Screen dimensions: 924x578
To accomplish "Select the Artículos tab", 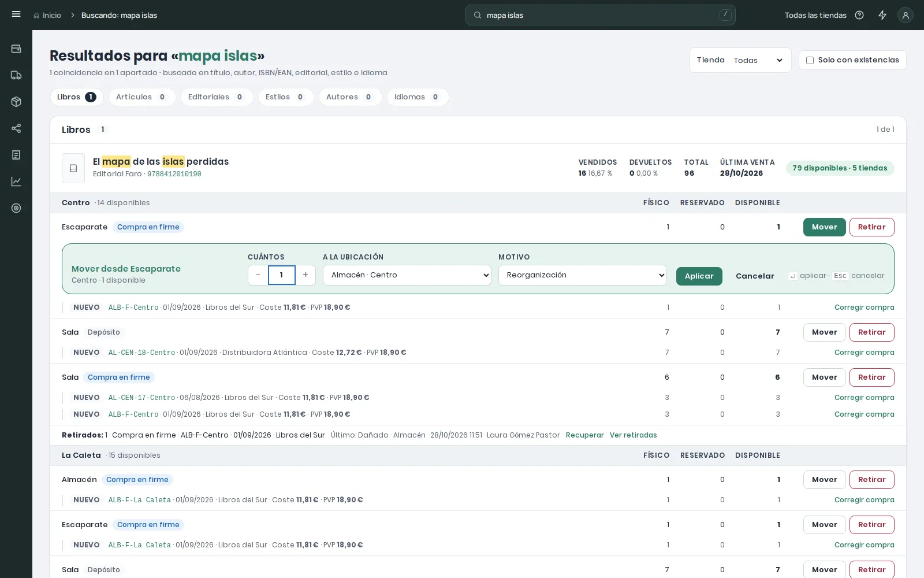I will click(142, 97).
